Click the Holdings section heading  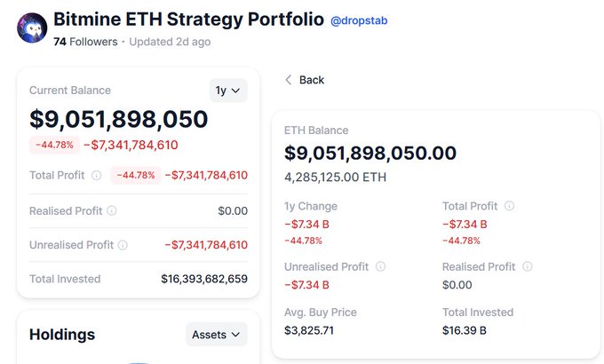62,335
